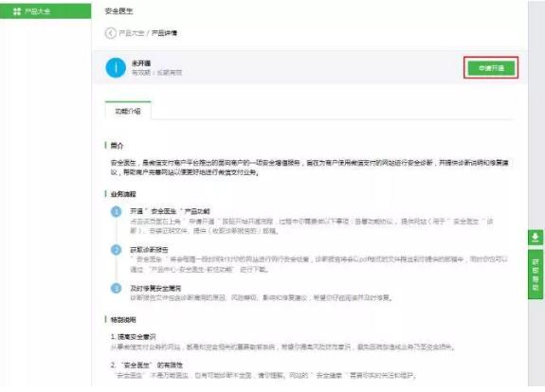Click the four-square grid icon in sidebar

[17, 11]
